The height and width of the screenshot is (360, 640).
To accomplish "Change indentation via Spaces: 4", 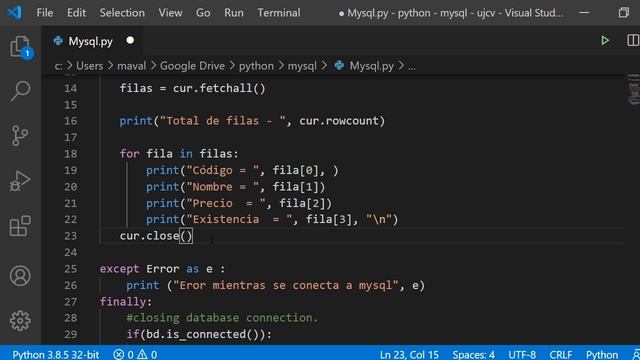I will (473, 354).
